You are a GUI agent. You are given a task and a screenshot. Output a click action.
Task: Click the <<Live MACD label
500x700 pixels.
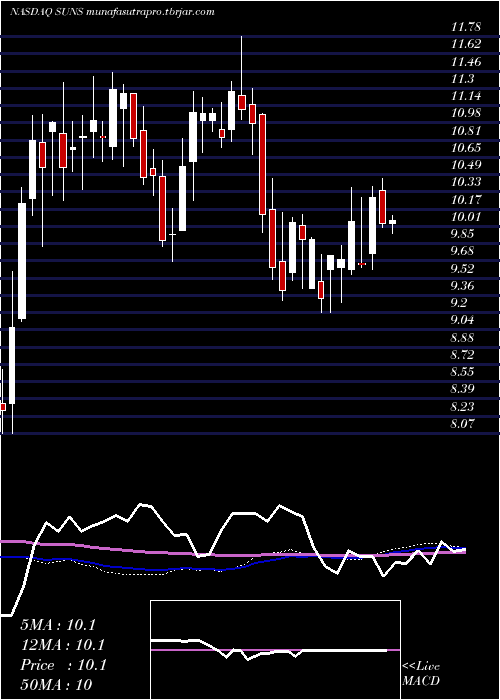(421, 674)
